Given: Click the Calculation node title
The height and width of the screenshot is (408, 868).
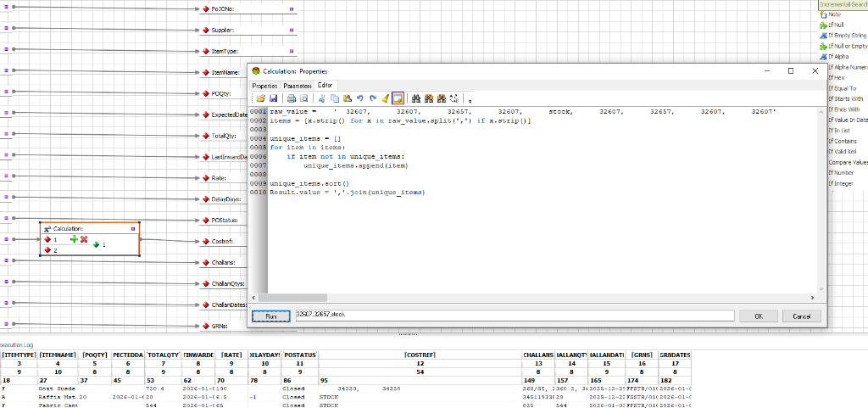Looking at the screenshot, I should [67, 229].
